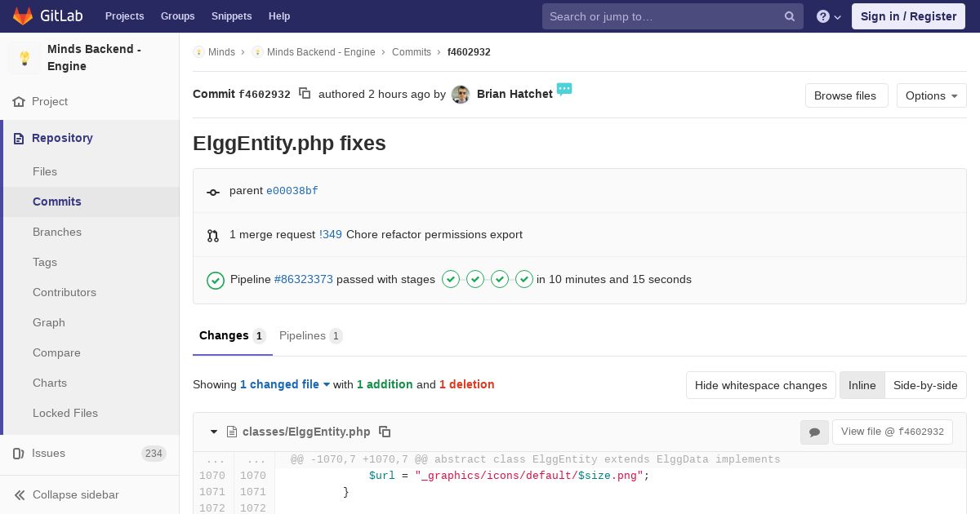Viewport: 980px width, 514px height.
Task: Switch to the Changes tab
Action: (233, 336)
